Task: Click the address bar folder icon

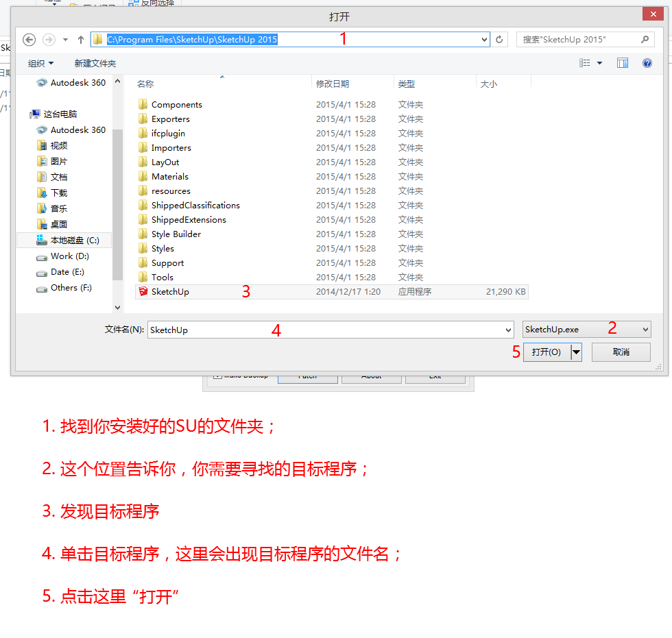Action: pos(98,39)
